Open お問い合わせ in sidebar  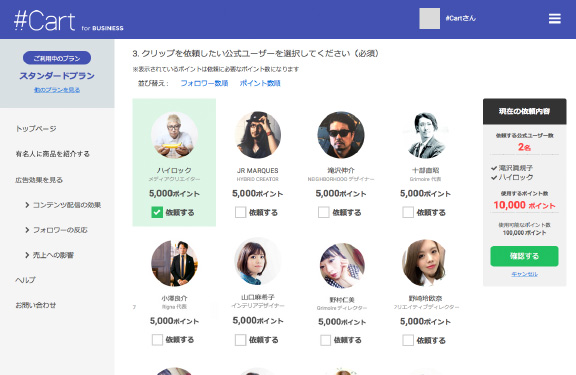pos(36,305)
